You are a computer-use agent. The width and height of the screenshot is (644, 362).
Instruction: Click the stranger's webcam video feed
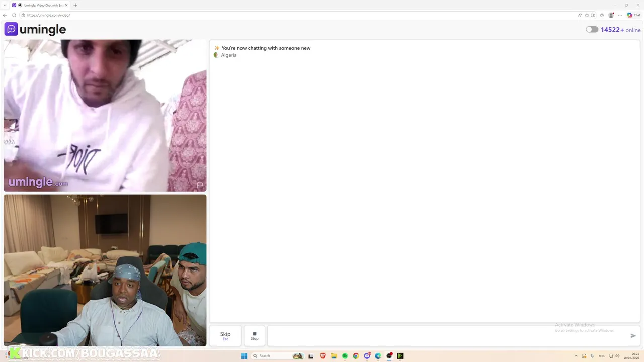coord(105,116)
